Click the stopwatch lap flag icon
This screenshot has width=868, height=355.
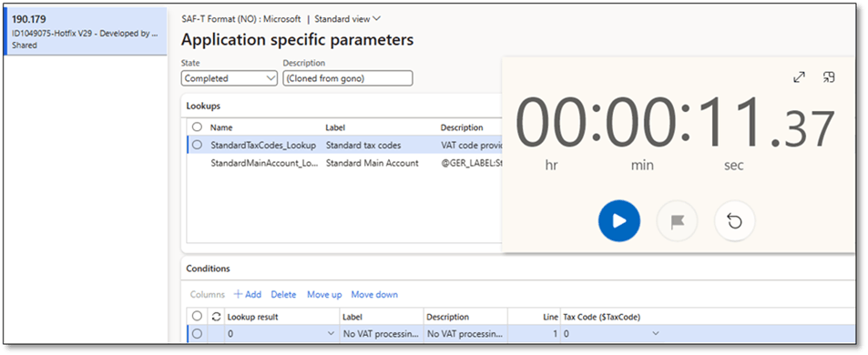pyautogui.click(x=677, y=221)
